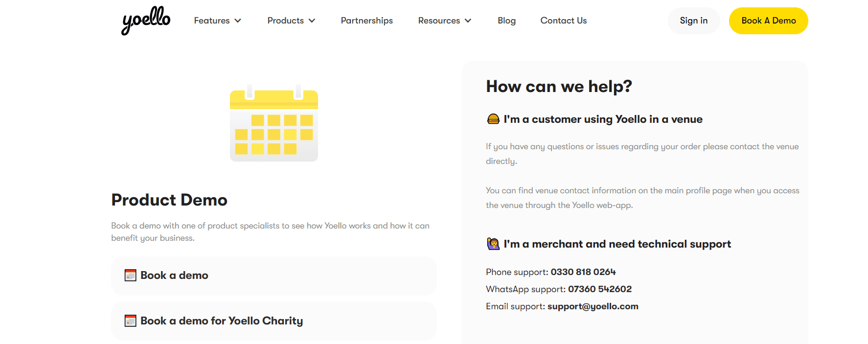The height and width of the screenshot is (344, 868).
Task: Click the Sign in button
Action: 693,21
